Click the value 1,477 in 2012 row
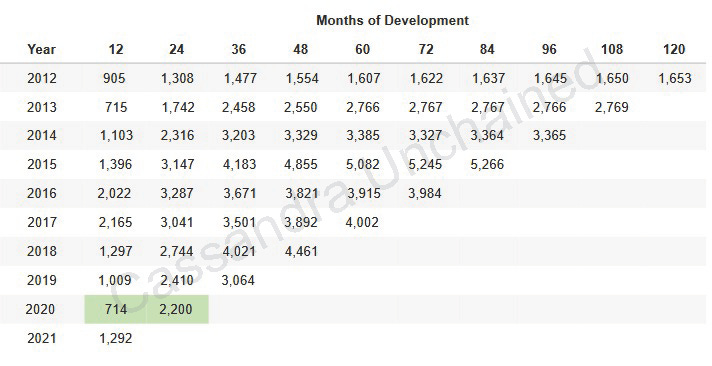The height and width of the screenshot is (366, 712). [240, 78]
